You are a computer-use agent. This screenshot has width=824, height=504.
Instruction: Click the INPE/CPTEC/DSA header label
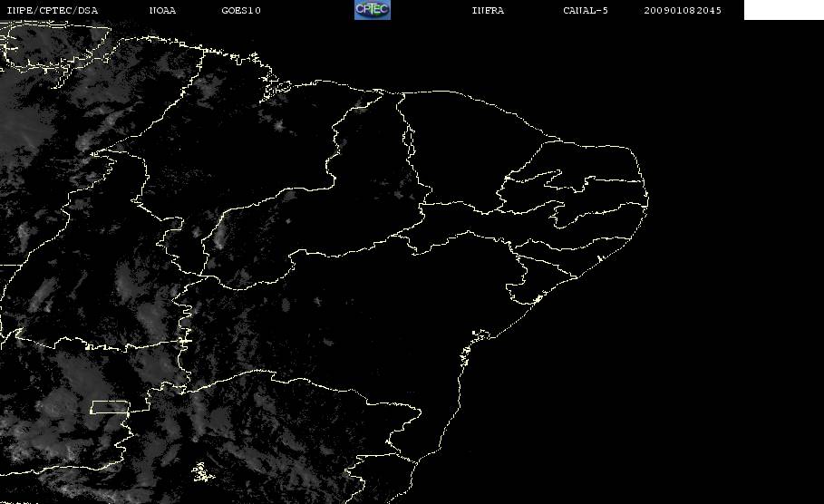pyautogui.click(x=52, y=11)
